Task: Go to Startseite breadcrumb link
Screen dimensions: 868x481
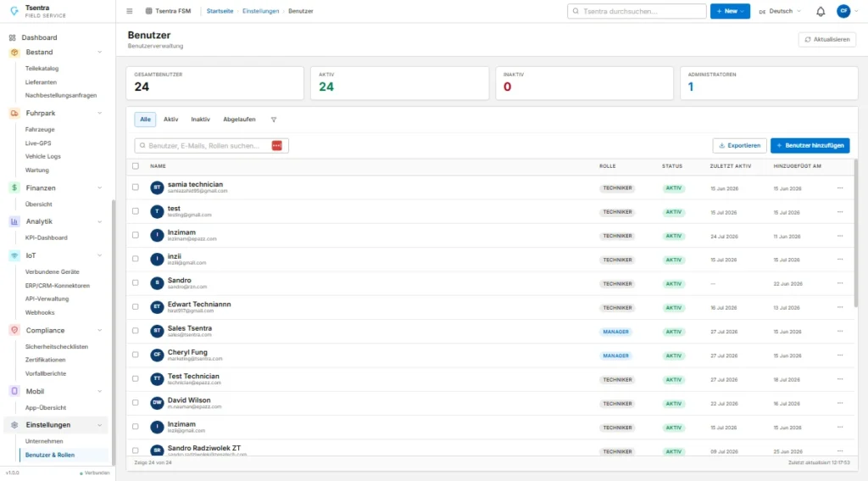Action: pos(220,11)
